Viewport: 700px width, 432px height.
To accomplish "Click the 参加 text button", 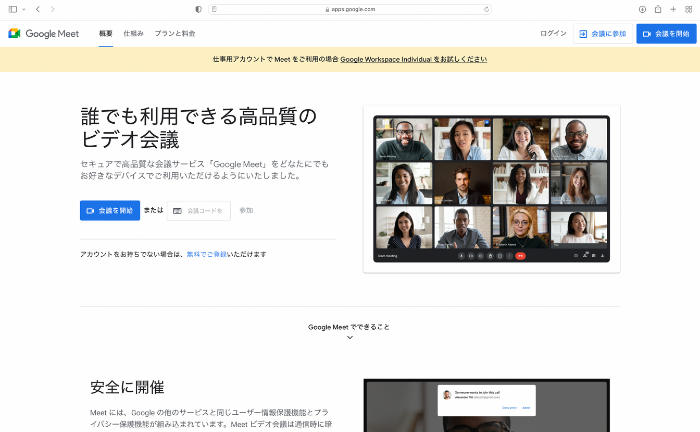I will 246,210.
